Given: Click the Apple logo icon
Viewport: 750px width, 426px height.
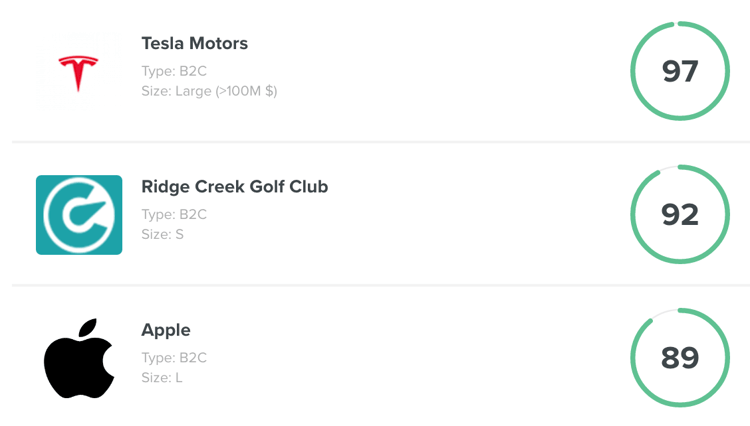Looking at the screenshot, I should click(x=79, y=358).
